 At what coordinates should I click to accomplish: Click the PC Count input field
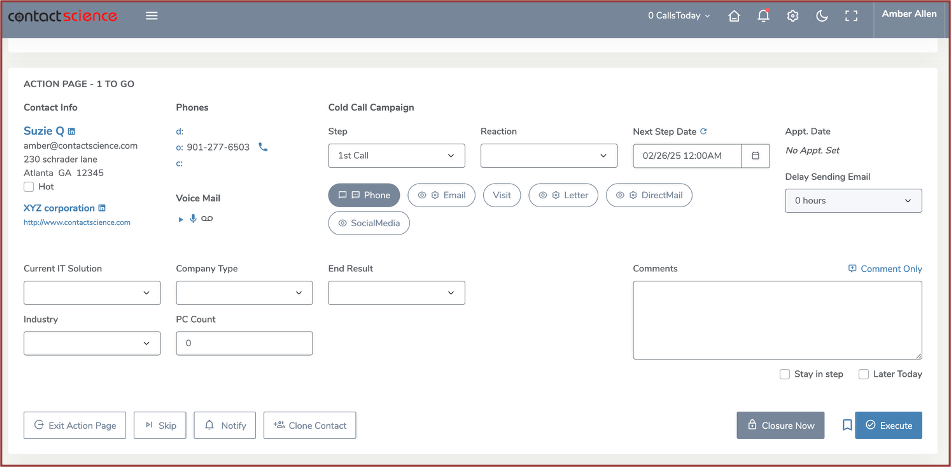tap(244, 344)
